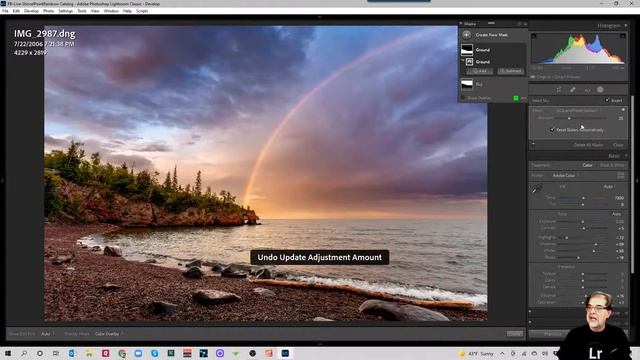Select the Masking tool icon
The image size is (640, 360).
click(x=600, y=90)
